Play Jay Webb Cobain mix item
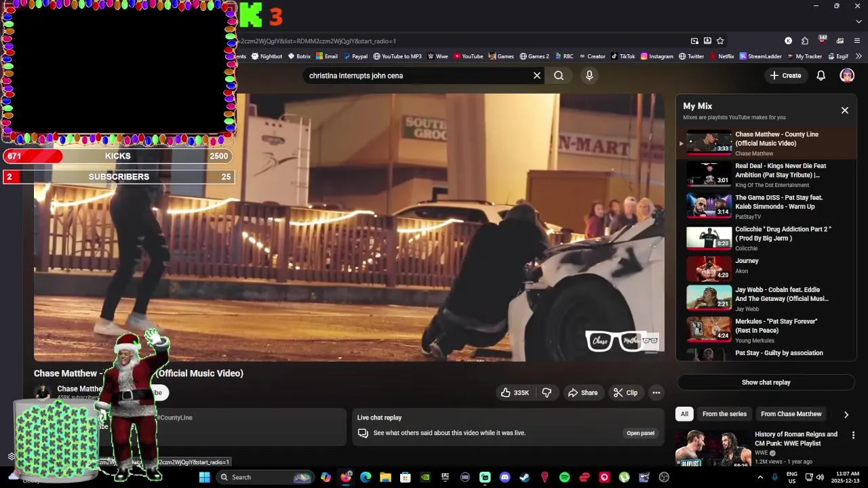This screenshot has width=868, height=488. [767, 298]
